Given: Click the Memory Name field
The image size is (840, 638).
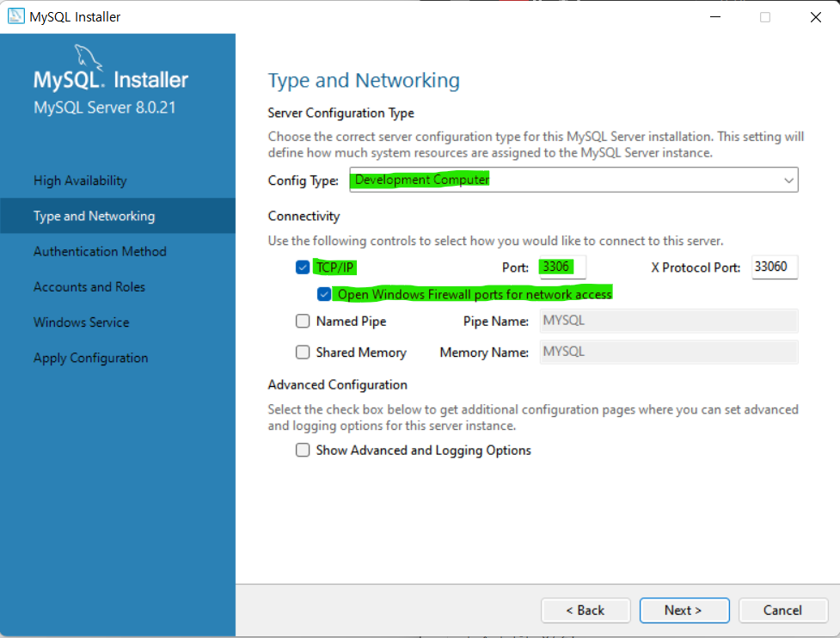Looking at the screenshot, I should pos(669,352).
